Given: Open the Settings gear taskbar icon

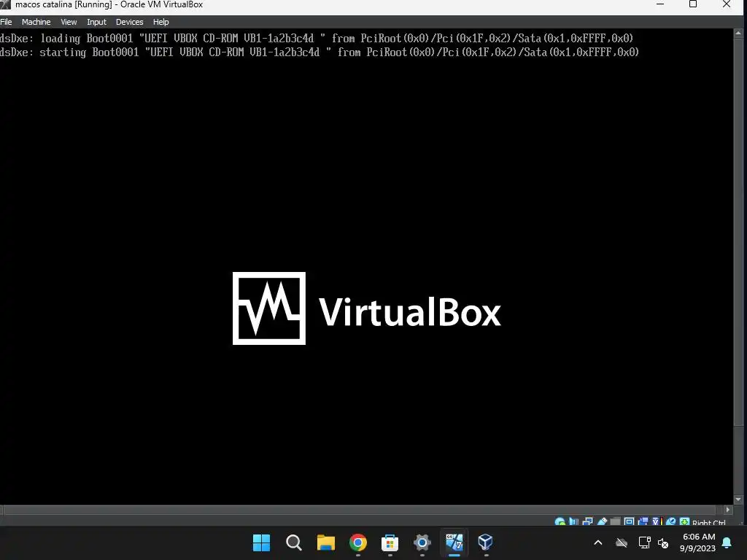Looking at the screenshot, I should [422, 542].
